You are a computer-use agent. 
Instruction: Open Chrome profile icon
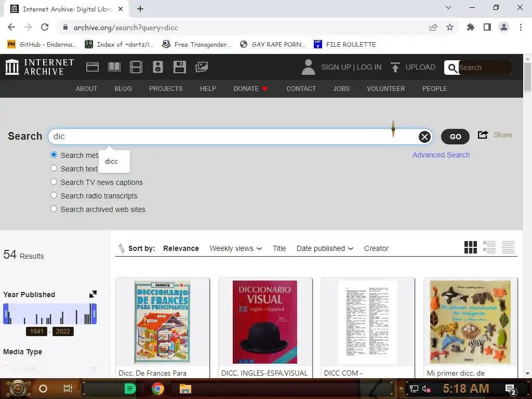(x=504, y=28)
